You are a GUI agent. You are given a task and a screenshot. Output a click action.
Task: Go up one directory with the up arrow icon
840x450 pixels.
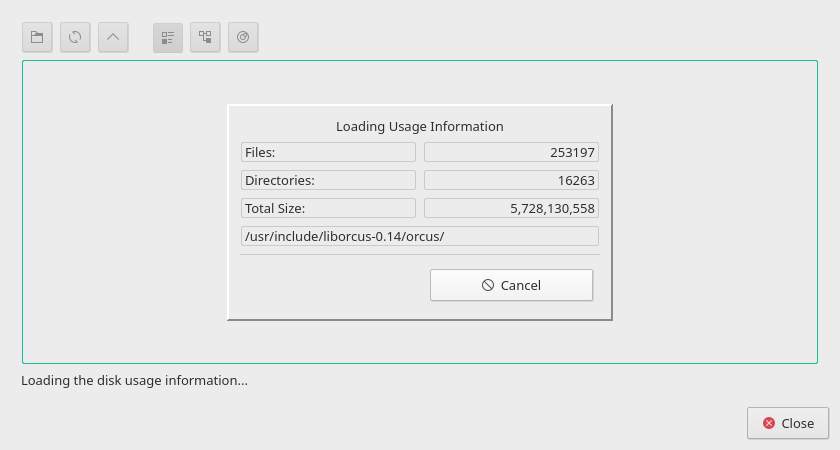click(113, 38)
